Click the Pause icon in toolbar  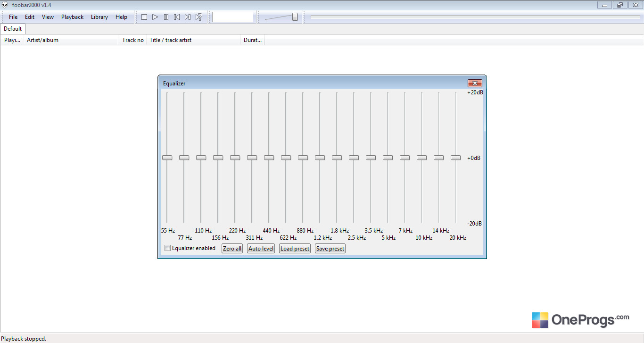pyautogui.click(x=166, y=17)
